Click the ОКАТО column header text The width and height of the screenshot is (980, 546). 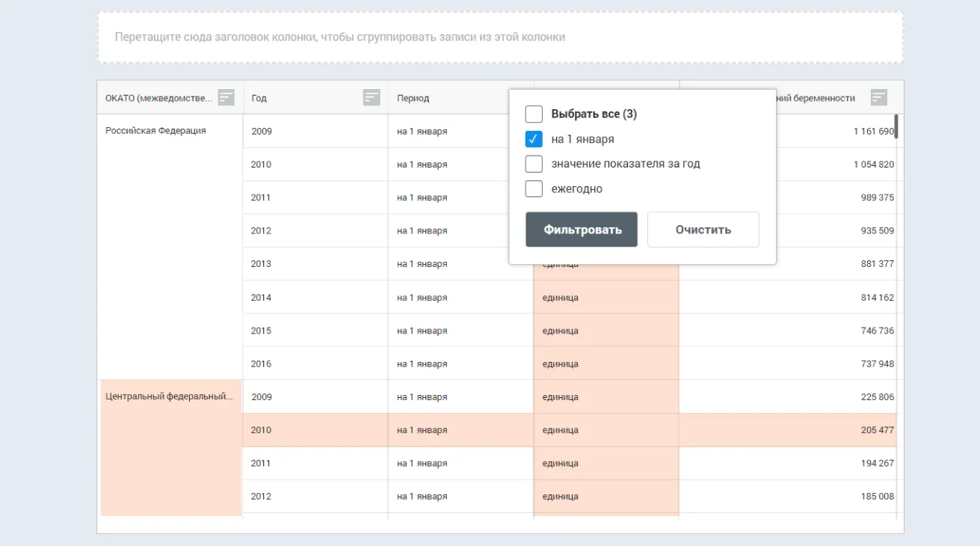click(158, 98)
